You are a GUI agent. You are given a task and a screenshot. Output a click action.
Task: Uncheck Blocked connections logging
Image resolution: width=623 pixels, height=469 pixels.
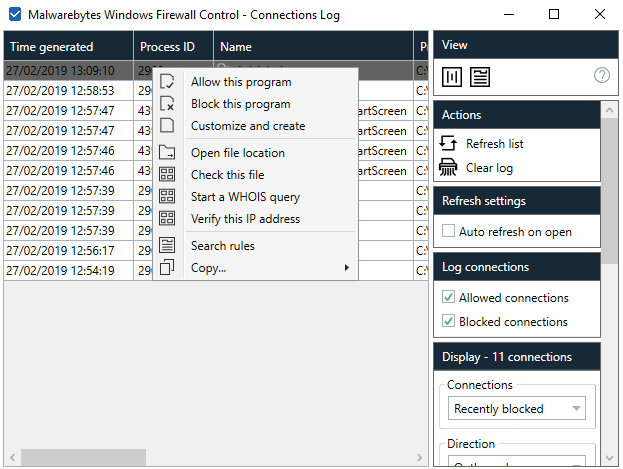(448, 320)
